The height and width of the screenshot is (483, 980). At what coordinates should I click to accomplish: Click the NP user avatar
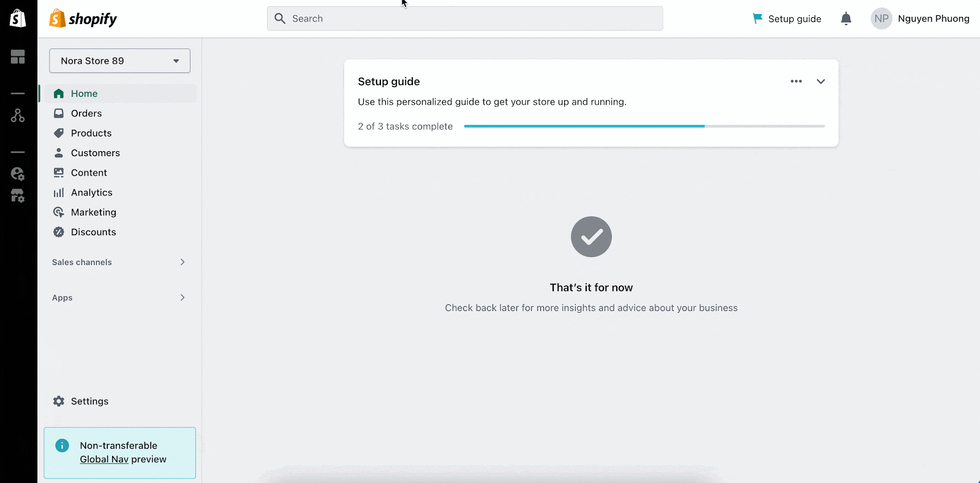tap(881, 18)
